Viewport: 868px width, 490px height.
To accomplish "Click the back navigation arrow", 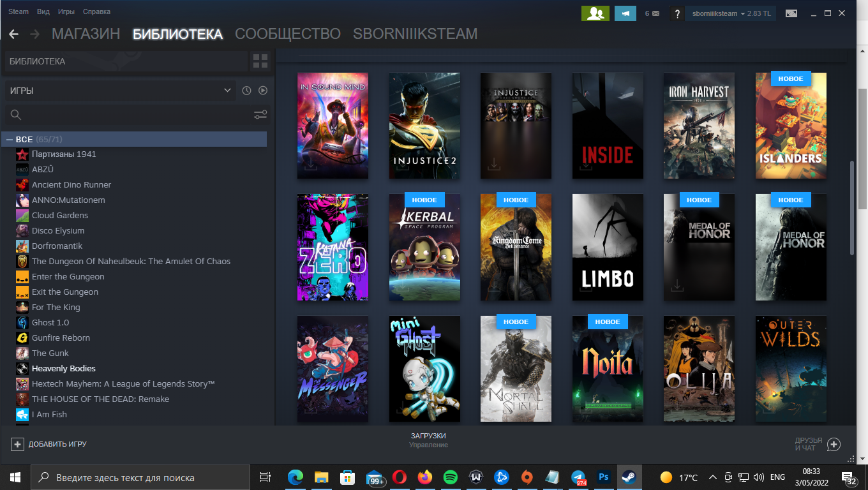I will pyautogui.click(x=13, y=34).
